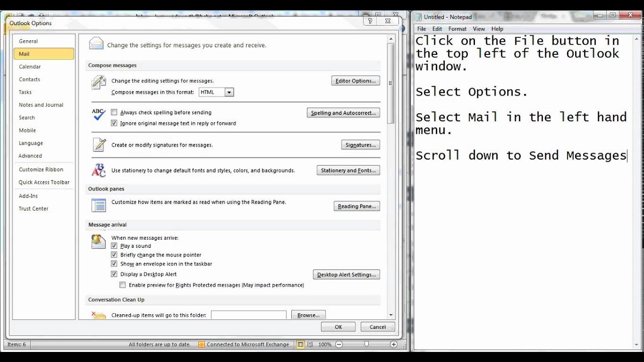Enable Always check spelling before sending
644x362 pixels.
[x=114, y=113]
